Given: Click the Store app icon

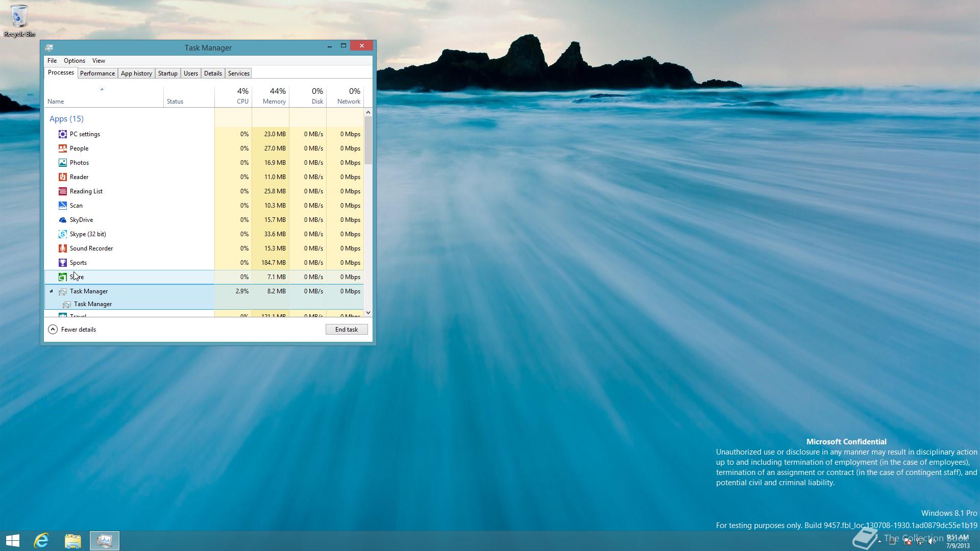Looking at the screenshot, I should pos(62,277).
